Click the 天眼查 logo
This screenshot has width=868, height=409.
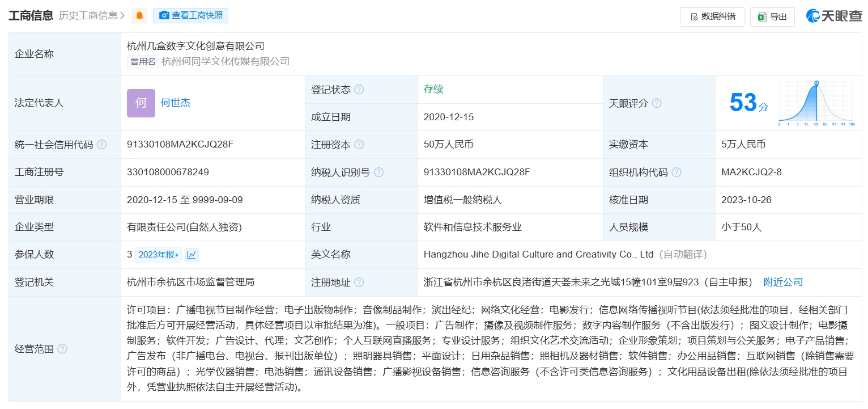[x=834, y=16]
